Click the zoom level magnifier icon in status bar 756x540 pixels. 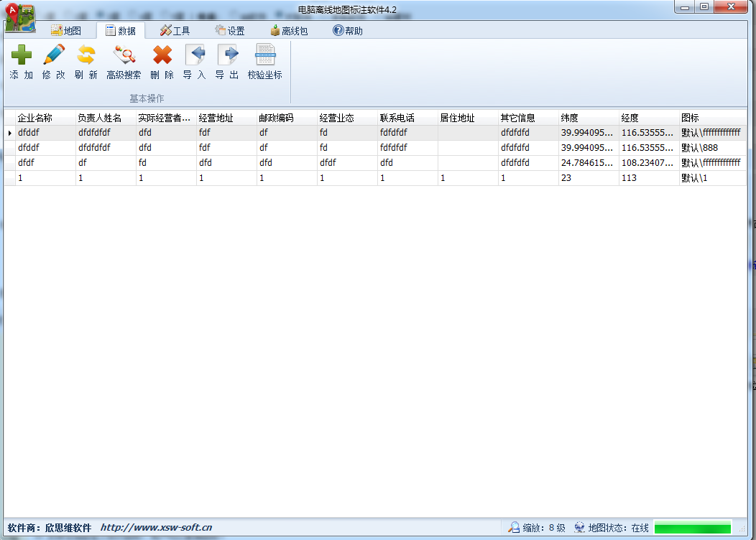tap(514, 528)
